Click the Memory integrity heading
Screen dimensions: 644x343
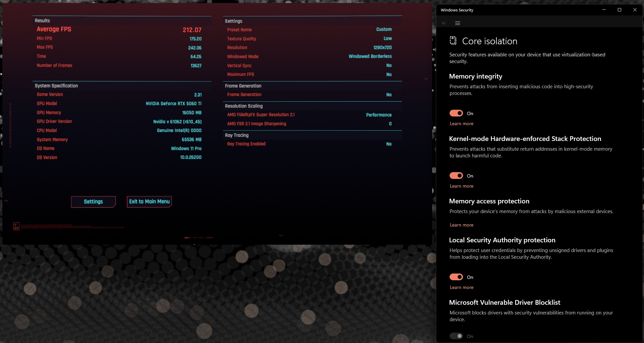point(475,77)
